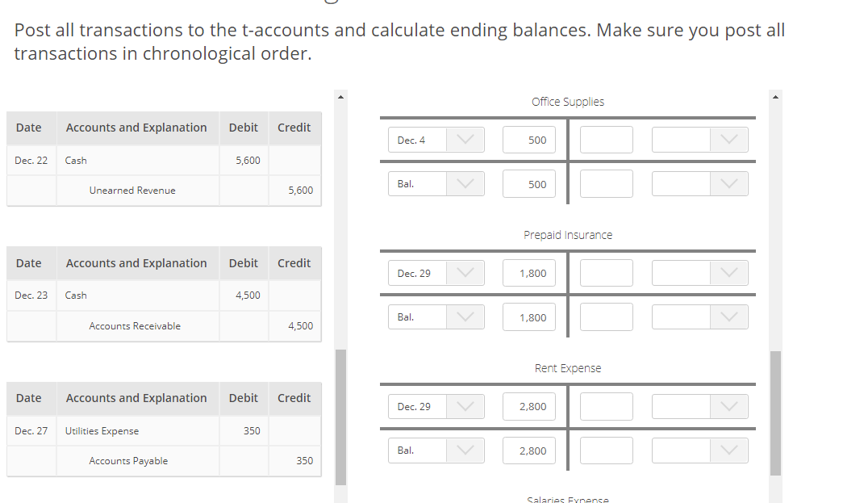Open the Dec. 29 dropdown in Rent Expense
868x503 pixels.
pyautogui.click(x=436, y=406)
